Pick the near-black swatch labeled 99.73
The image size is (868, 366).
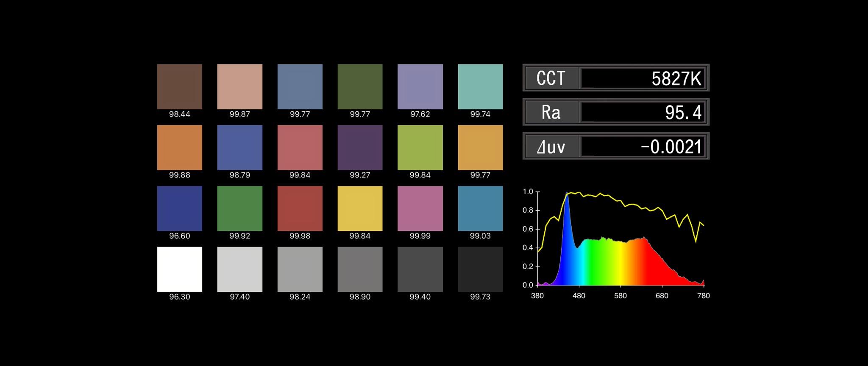[x=480, y=269]
